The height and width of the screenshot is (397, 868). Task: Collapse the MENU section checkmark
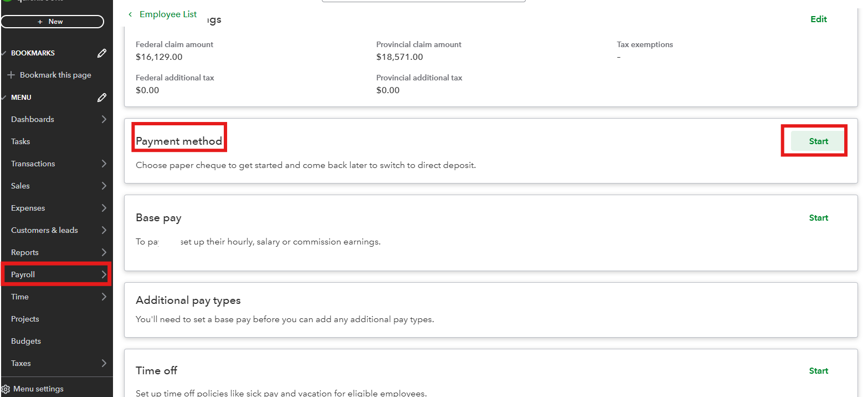coord(4,98)
